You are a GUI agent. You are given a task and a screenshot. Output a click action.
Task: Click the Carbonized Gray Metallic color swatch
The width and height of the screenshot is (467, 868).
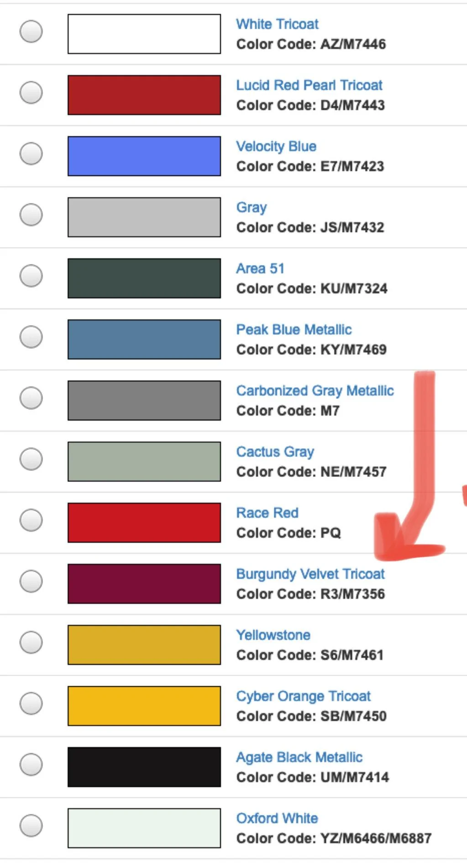[x=144, y=401]
